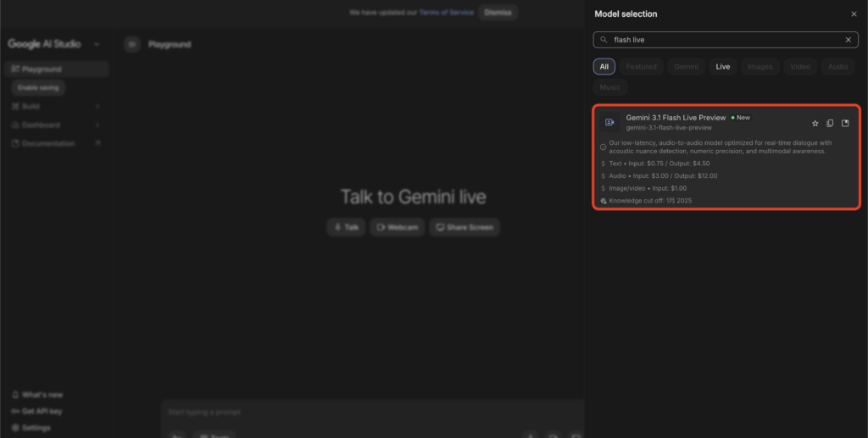Clear the 'flash live' search text

click(x=848, y=40)
